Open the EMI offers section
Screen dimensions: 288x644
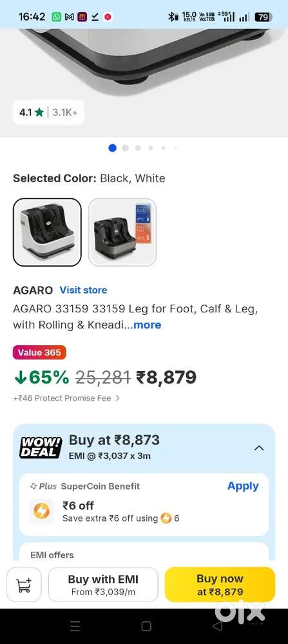point(52,555)
